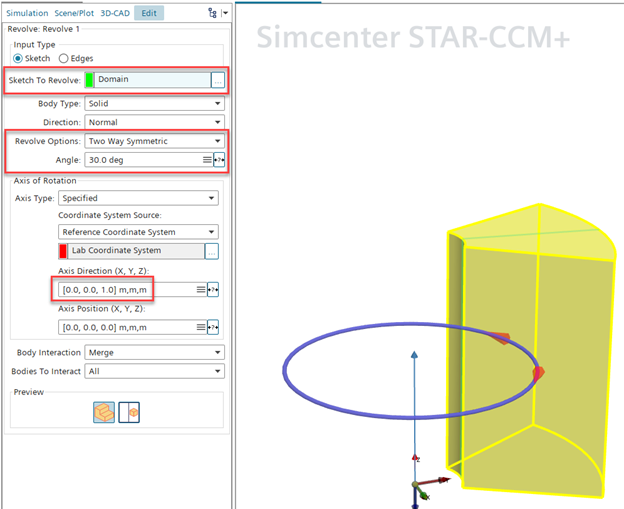Click the solid body preview icon

coord(102,410)
